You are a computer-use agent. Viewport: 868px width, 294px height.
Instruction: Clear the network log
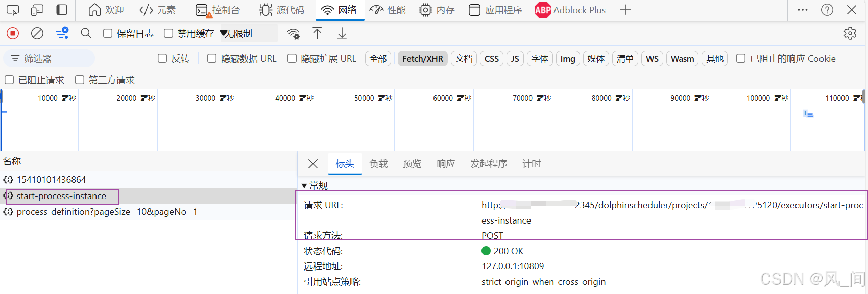[37, 34]
